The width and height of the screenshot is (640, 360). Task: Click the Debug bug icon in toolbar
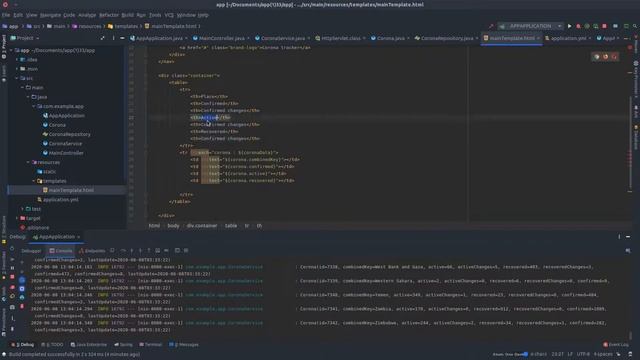coord(578,26)
